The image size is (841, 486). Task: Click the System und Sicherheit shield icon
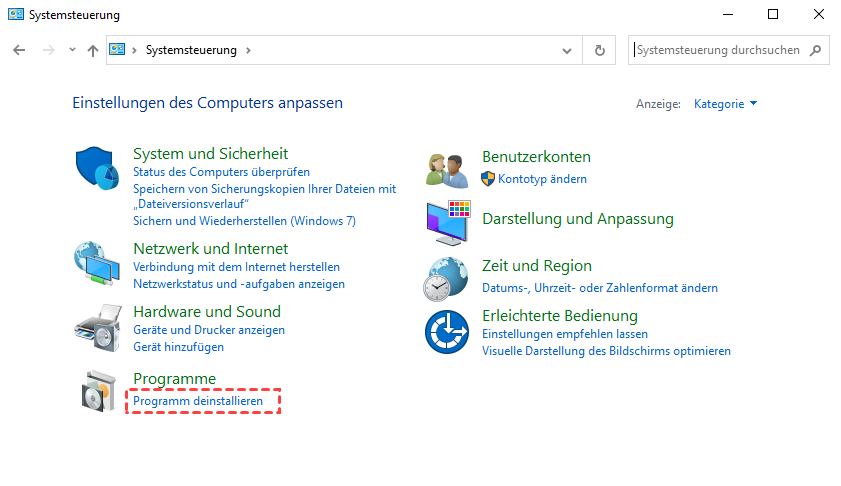tap(98, 169)
